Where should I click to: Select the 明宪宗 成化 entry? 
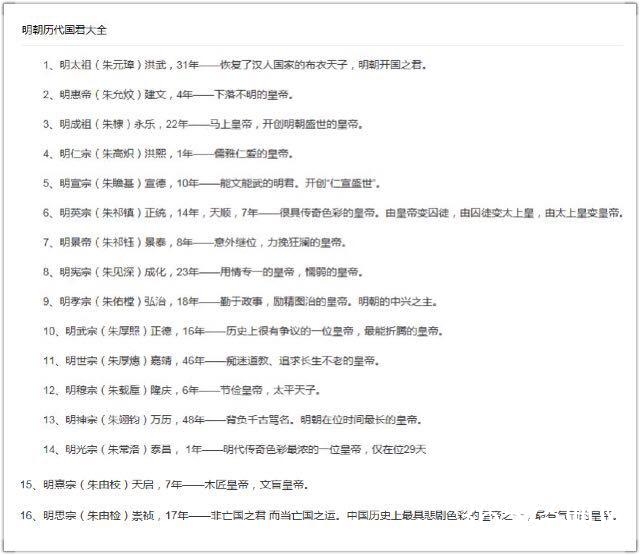210,272
